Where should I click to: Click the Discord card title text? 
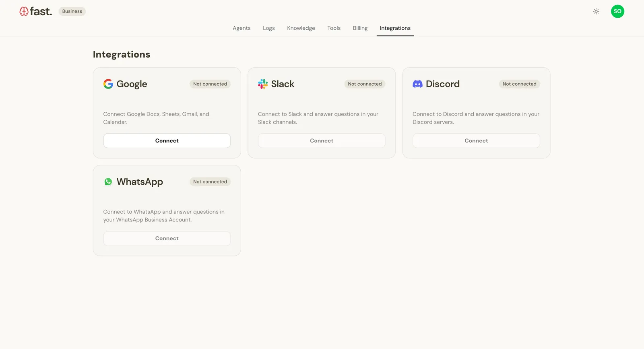[443, 84]
